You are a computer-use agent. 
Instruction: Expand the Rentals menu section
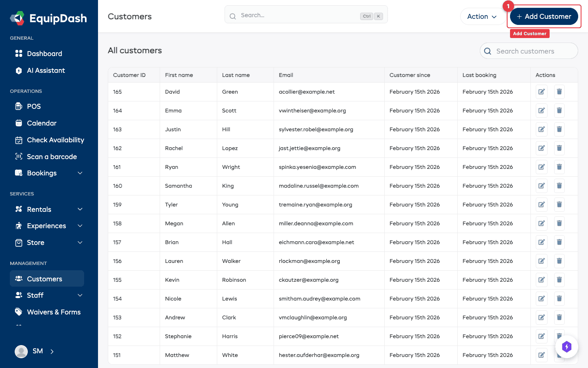tap(80, 209)
